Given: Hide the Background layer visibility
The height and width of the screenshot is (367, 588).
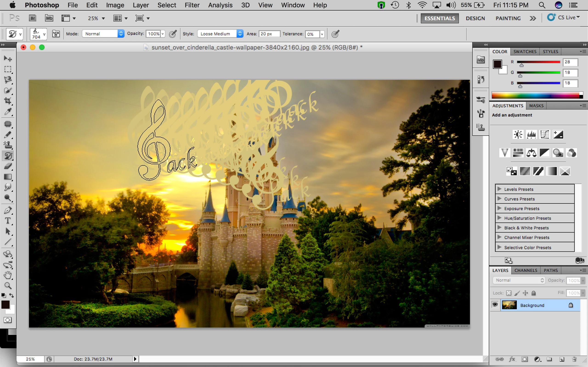Looking at the screenshot, I should click(495, 305).
